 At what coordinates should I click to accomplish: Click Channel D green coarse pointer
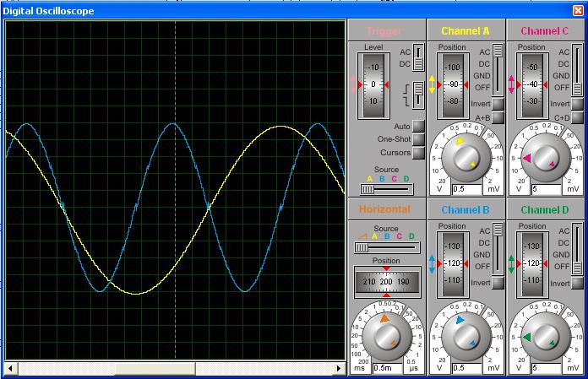coord(527,337)
